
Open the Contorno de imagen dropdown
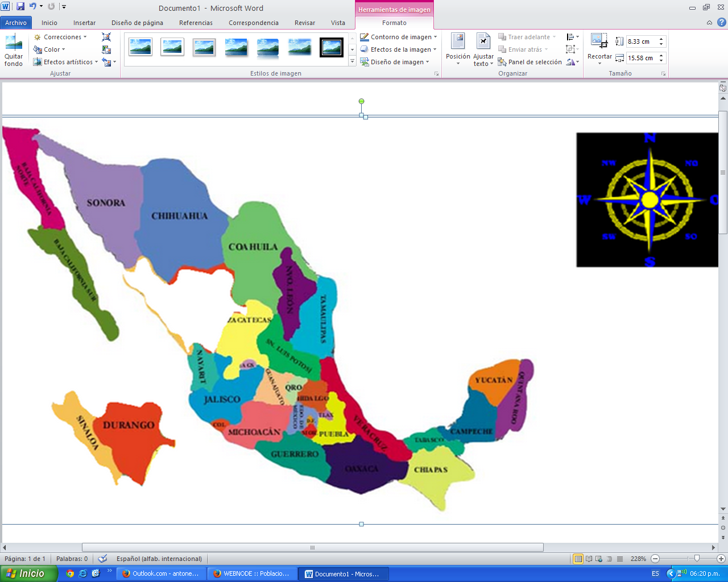[x=399, y=37]
